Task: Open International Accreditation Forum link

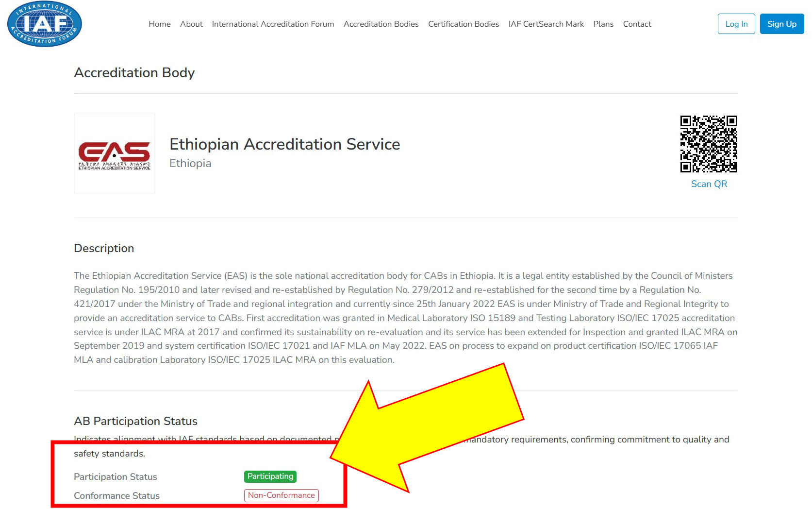Action: tap(273, 24)
